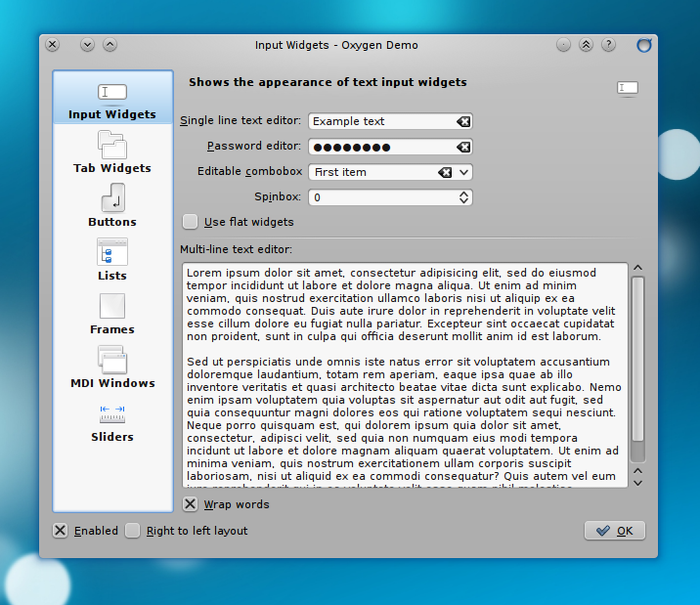Clear the single line text editor
700x605 pixels.
coord(463,121)
